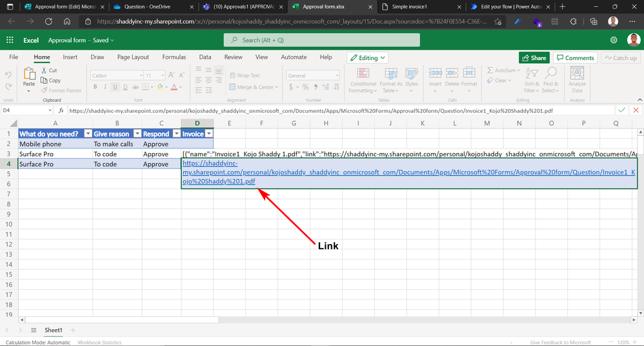
Task: Open Conditional Formatting menu
Action: (x=363, y=81)
